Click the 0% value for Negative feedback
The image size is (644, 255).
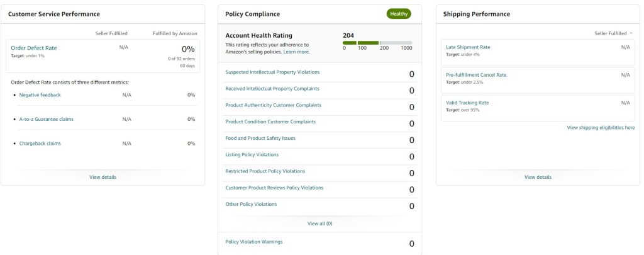(x=191, y=95)
